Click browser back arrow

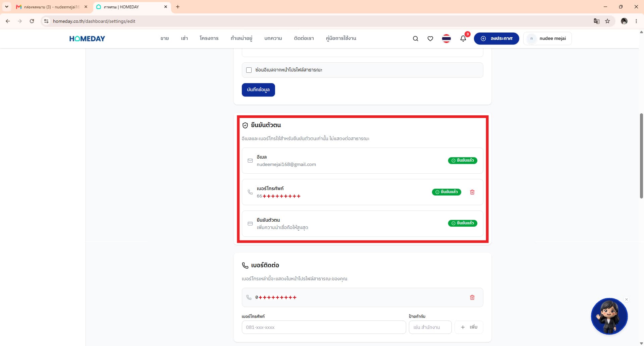[x=8, y=21]
